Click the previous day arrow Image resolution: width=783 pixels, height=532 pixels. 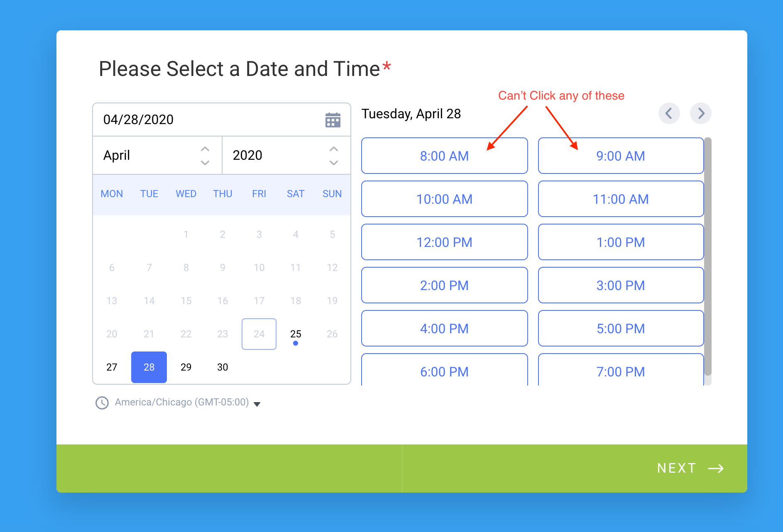click(669, 113)
